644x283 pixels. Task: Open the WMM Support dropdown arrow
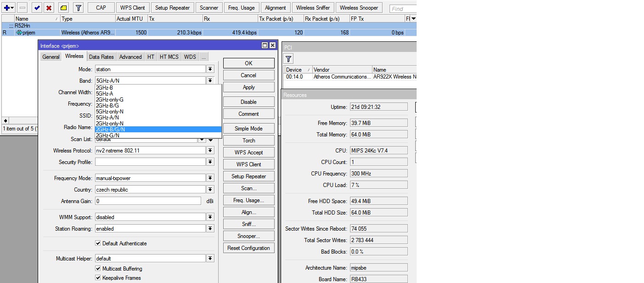click(210, 217)
